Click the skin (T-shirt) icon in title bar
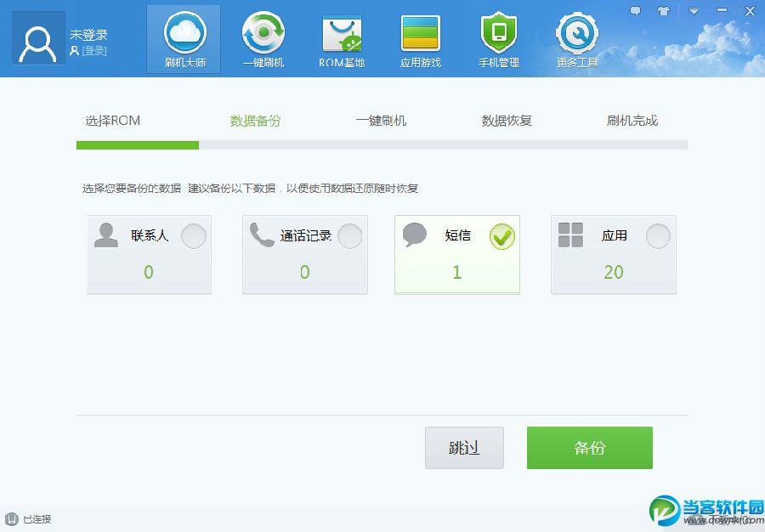Image resolution: width=765 pixels, height=532 pixels. pyautogui.click(x=664, y=11)
